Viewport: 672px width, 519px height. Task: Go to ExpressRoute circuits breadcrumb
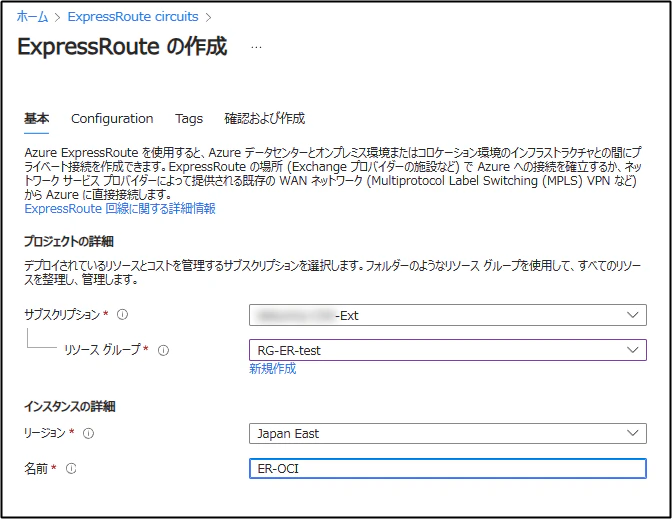pyautogui.click(x=133, y=17)
